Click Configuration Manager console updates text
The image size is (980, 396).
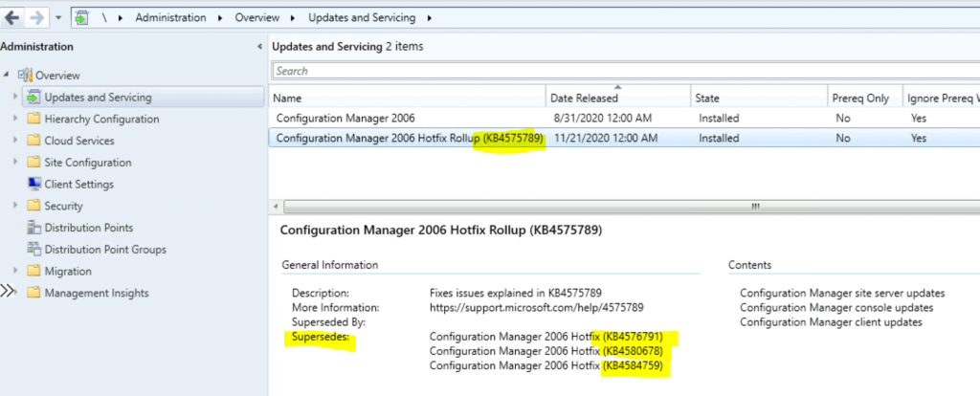[836, 307]
